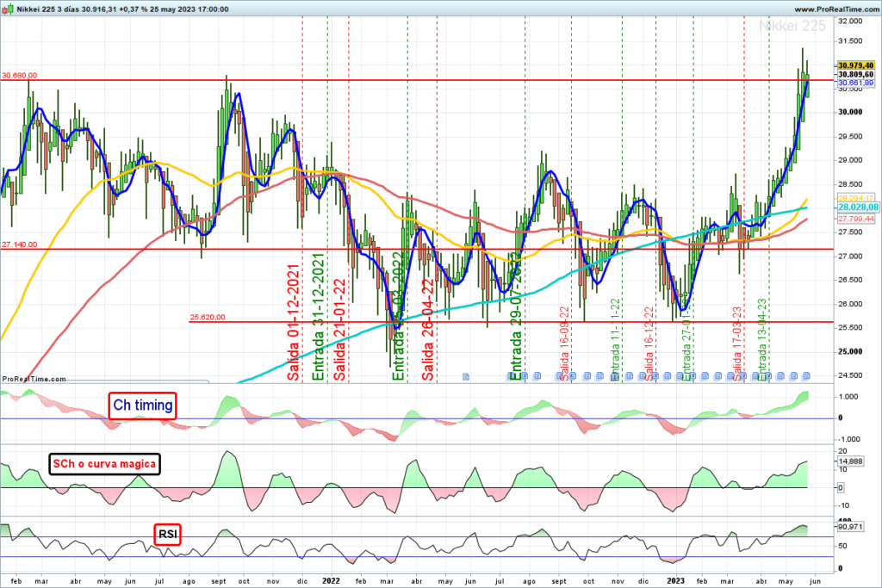Select the blue price label 30.661,89
Screen dimensions: 882x588
tap(855, 84)
